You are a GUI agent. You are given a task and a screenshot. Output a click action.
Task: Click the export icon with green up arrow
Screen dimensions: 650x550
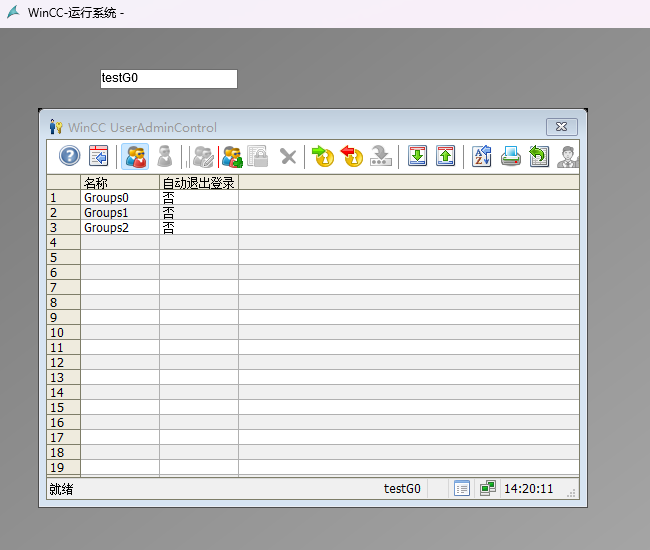[445, 156]
